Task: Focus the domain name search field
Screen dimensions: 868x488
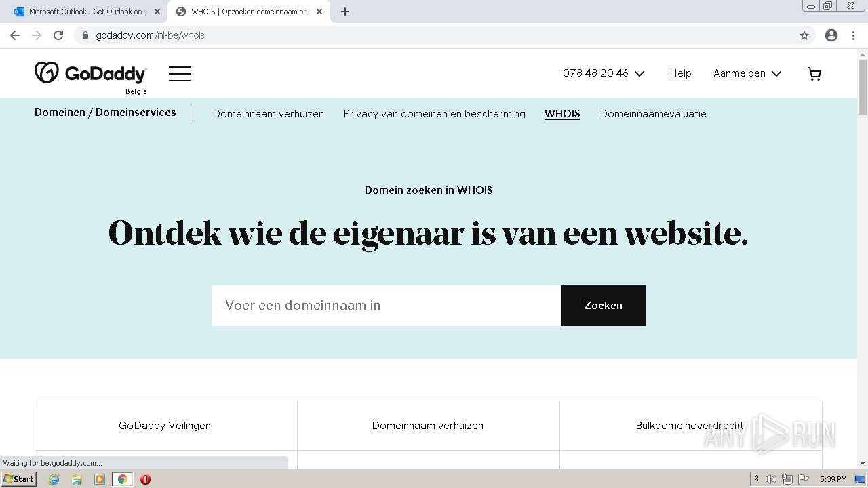Action: tap(386, 306)
